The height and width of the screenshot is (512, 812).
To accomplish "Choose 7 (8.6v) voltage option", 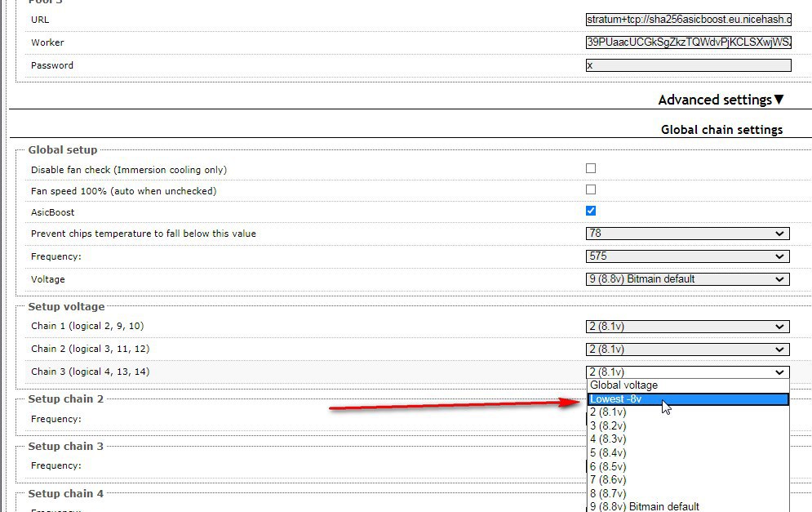I will pyautogui.click(x=688, y=480).
